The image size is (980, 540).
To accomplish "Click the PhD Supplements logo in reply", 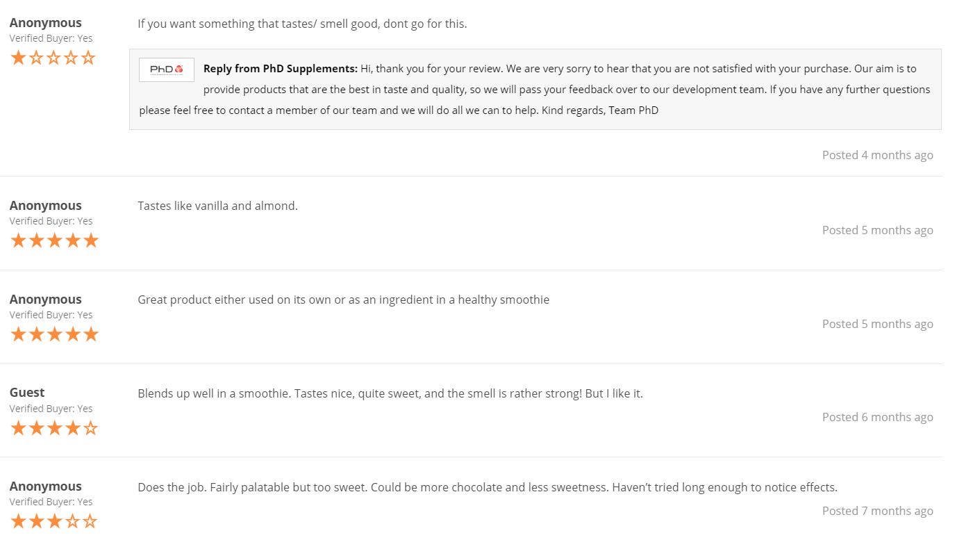I will point(167,69).
